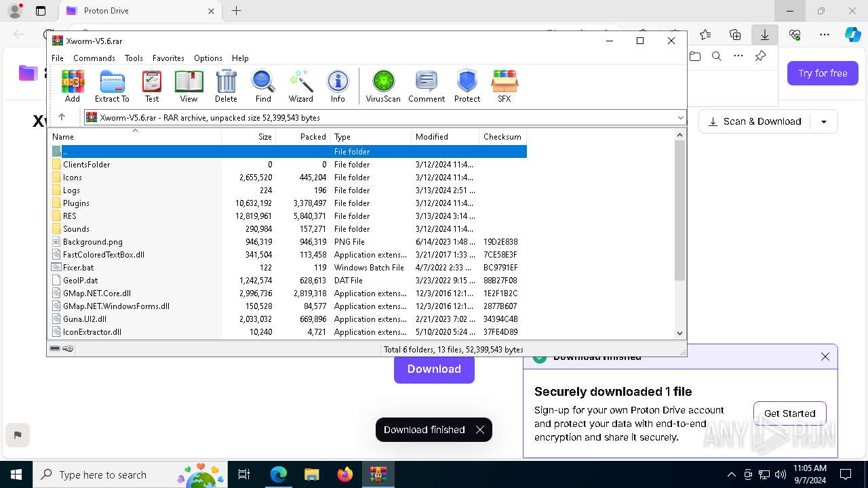Click the Get Started button

pos(790,413)
